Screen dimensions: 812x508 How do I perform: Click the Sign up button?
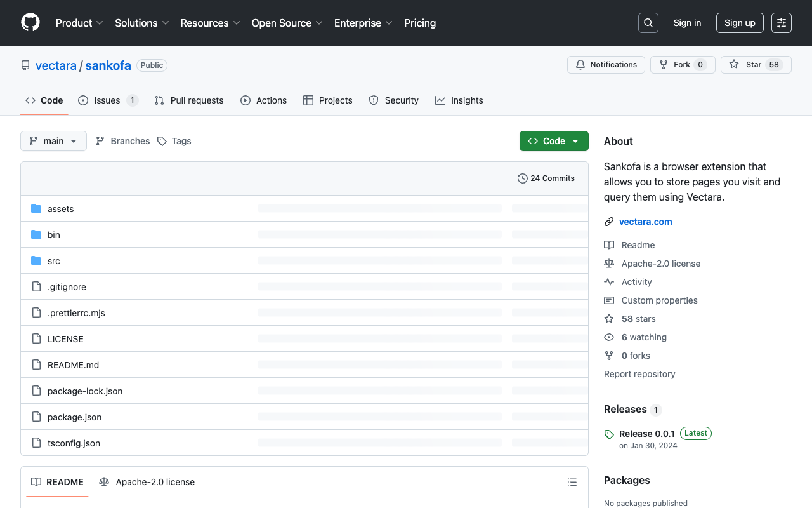pos(740,23)
